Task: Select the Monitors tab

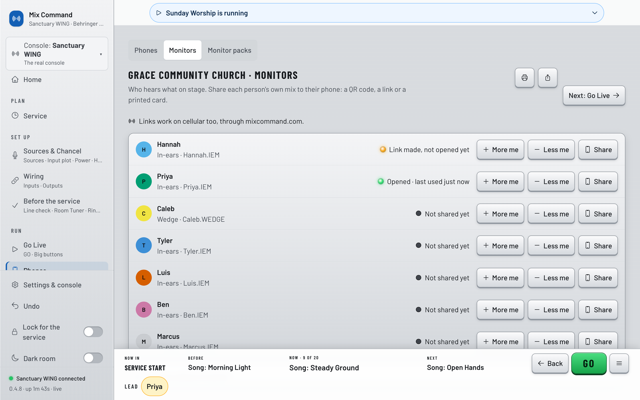Action: coord(182,50)
